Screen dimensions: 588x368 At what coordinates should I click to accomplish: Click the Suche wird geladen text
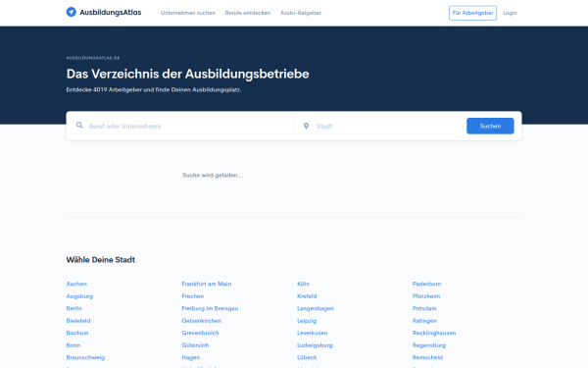coord(213,176)
